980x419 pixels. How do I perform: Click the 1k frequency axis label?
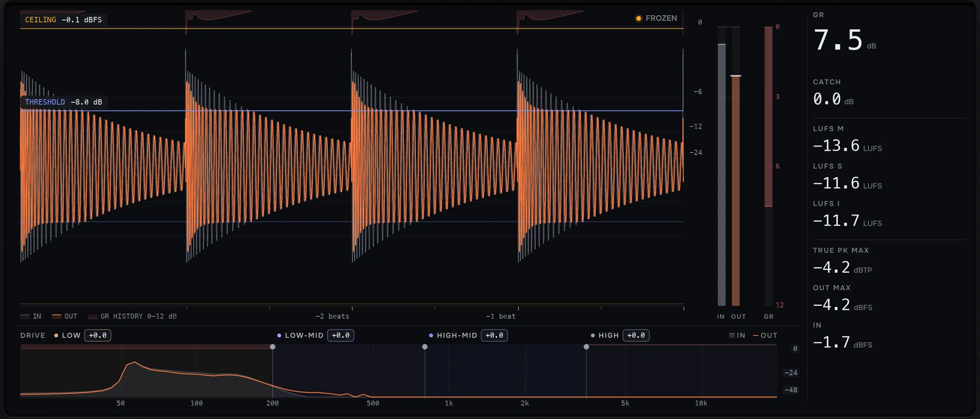click(x=449, y=403)
